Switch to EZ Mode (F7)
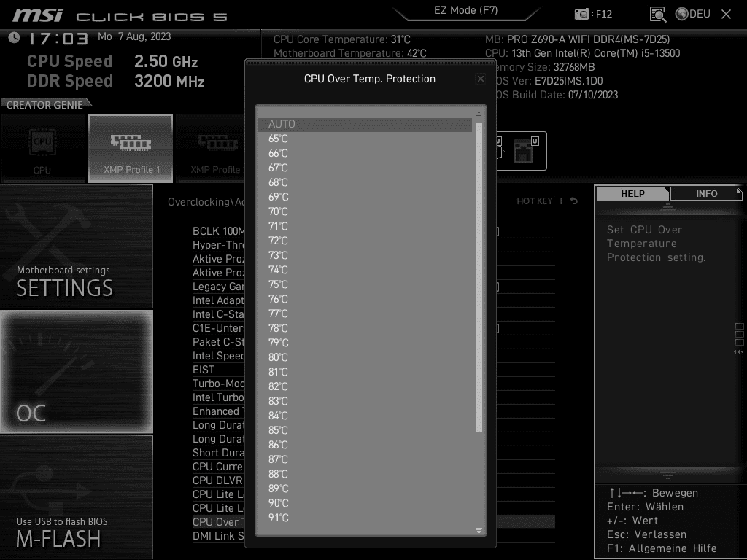Image resolution: width=747 pixels, height=560 pixels. [465, 10]
